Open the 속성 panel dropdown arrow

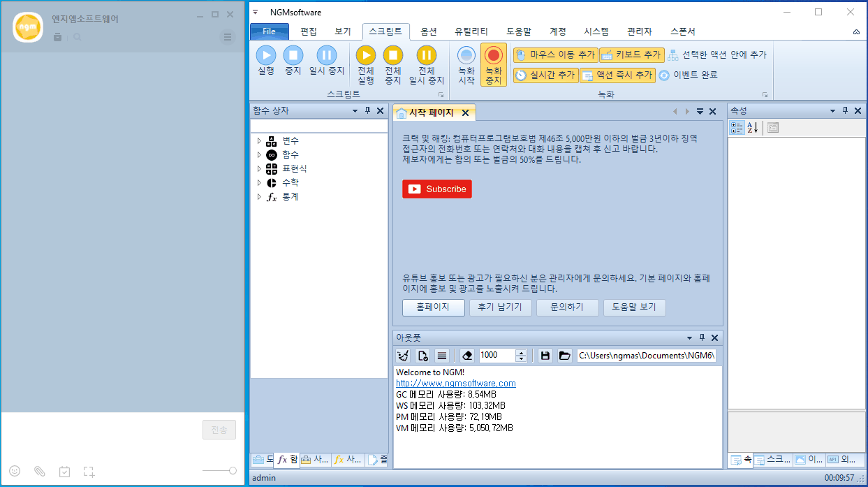click(832, 110)
